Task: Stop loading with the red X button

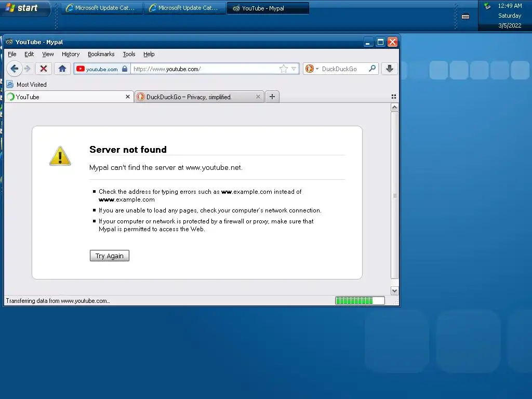Action: pos(44,69)
